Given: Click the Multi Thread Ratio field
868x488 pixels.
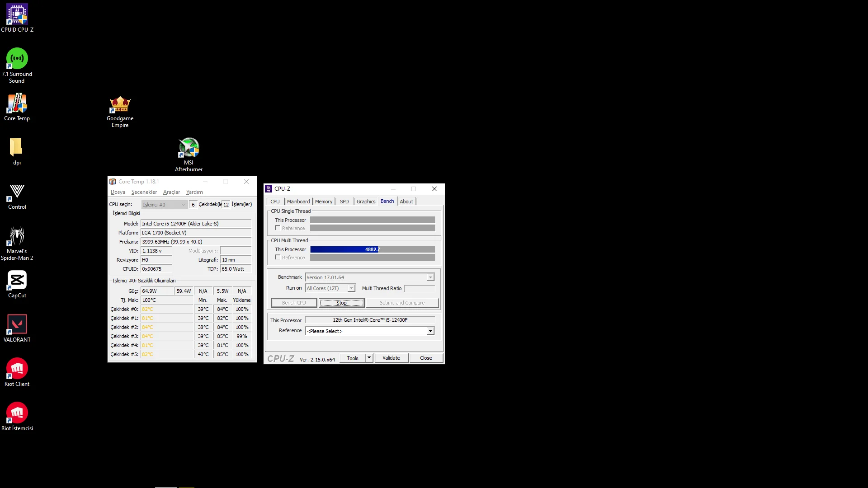Looking at the screenshot, I should (419, 288).
